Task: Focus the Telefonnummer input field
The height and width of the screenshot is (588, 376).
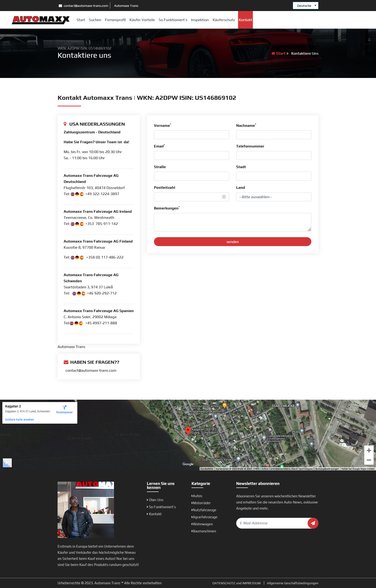Action: click(274, 155)
